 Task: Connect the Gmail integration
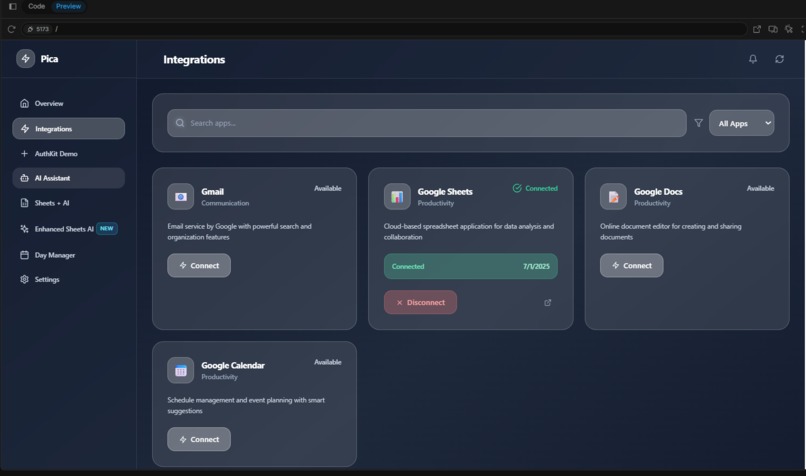[199, 265]
